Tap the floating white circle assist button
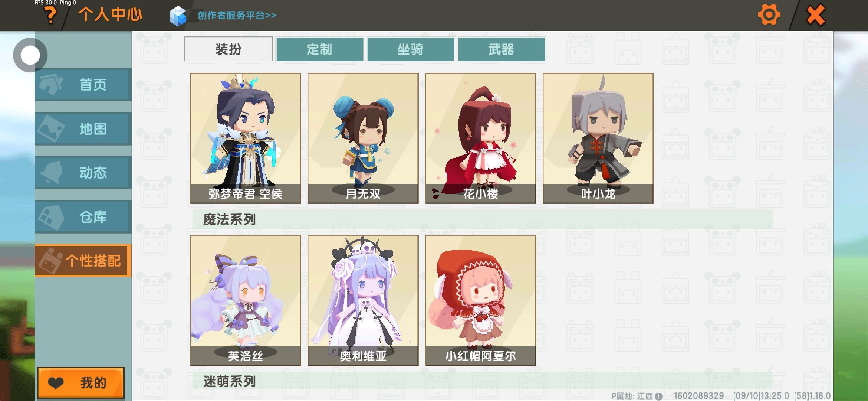Image resolution: width=868 pixels, height=401 pixels. pyautogui.click(x=30, y=55)
